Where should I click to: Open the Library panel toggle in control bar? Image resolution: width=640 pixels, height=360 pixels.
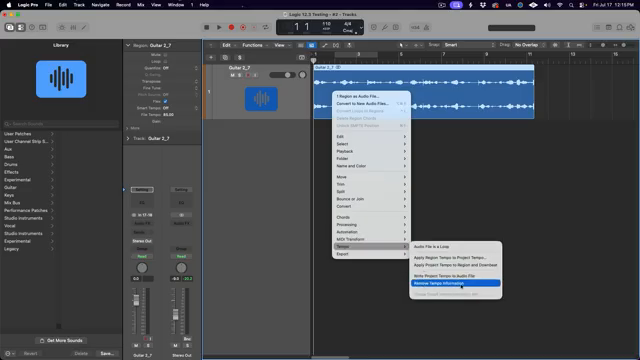pos(9,27)
